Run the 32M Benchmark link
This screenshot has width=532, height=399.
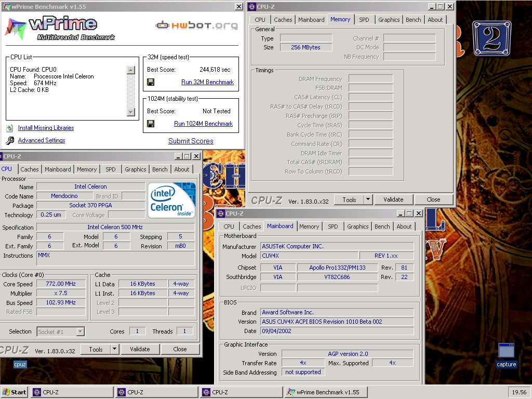pyautogui.click(x=207, y=82)
